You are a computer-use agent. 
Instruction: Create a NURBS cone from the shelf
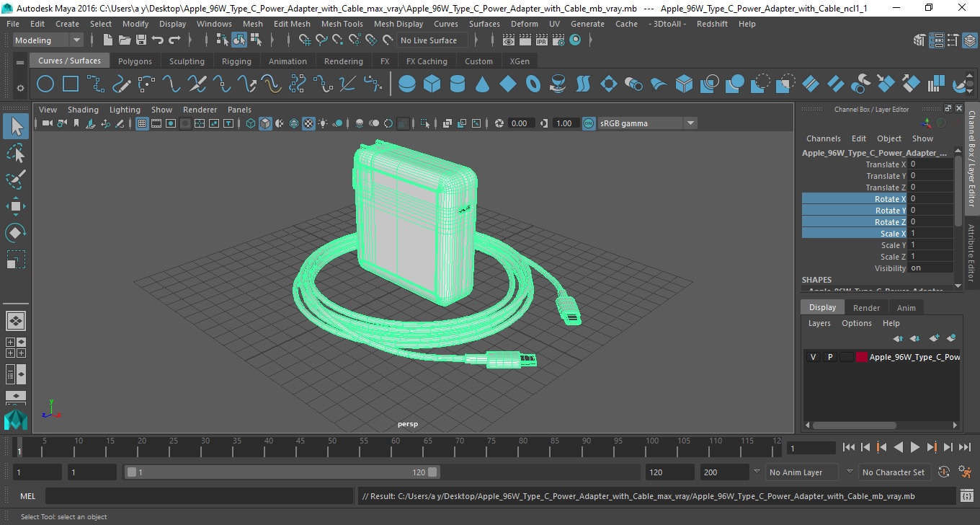pos(483,84)
